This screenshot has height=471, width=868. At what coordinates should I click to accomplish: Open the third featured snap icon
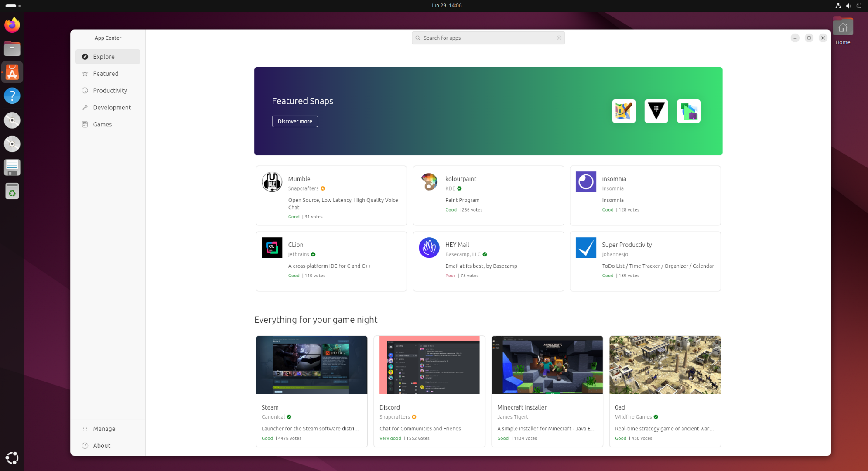tap(688, 111)
